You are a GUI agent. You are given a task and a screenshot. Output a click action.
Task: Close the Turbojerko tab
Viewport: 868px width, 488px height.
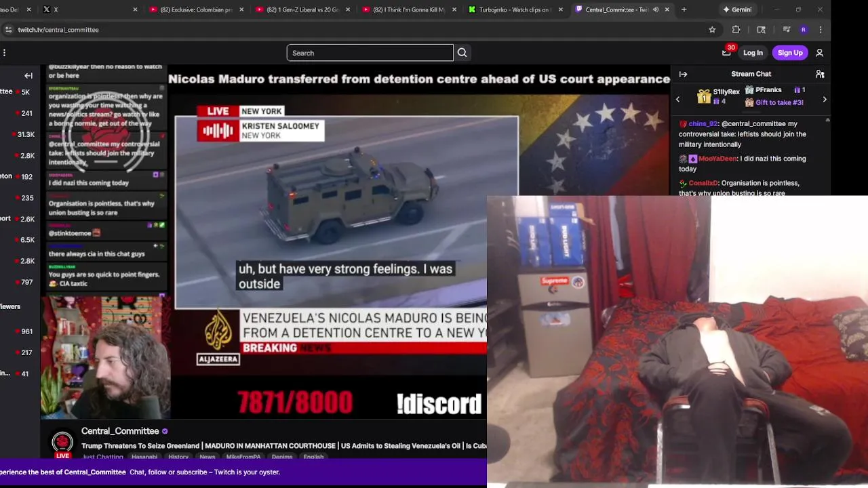pos(560,9)
